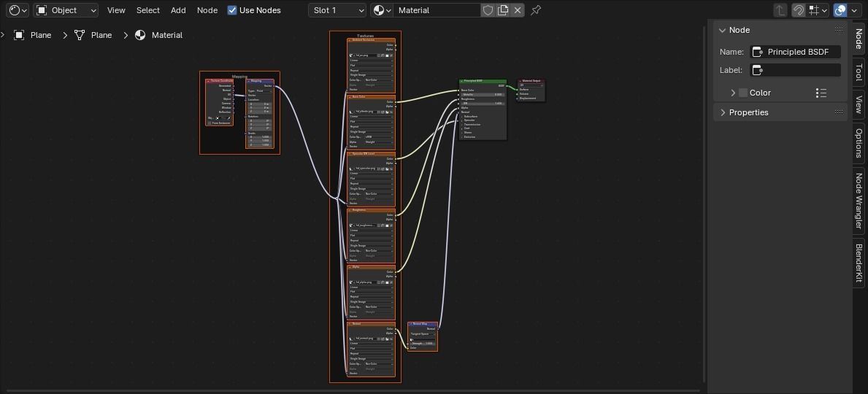Expand the Color subpanel

coord(733,93)
